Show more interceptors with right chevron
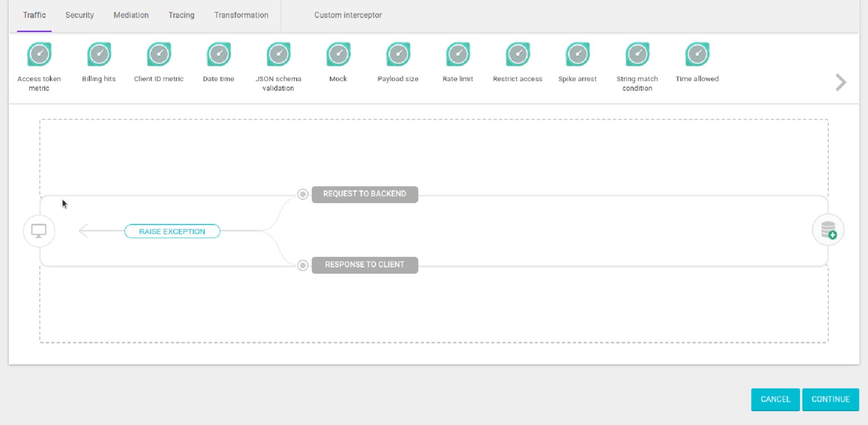Viewport: 868px width, 425px height. (x=841, y=83)
